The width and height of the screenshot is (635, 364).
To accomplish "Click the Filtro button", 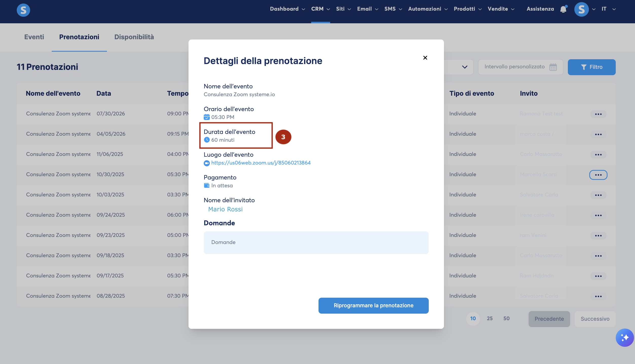I will (592, 67).
